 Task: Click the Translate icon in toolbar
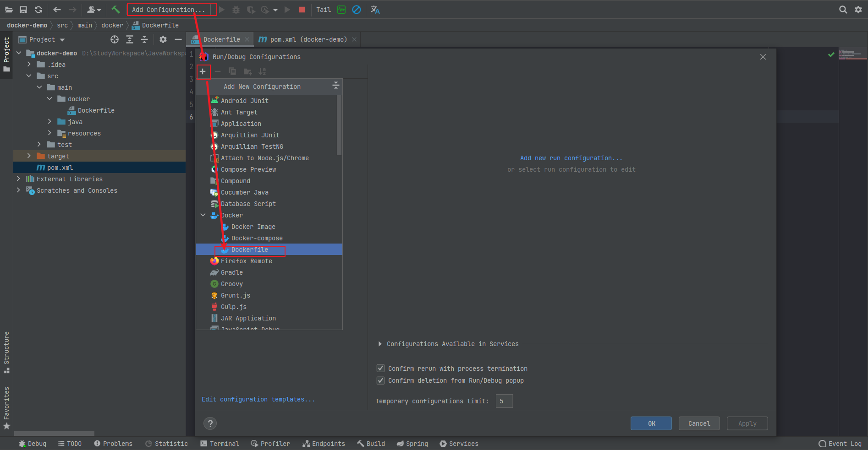tap(375, 10)
